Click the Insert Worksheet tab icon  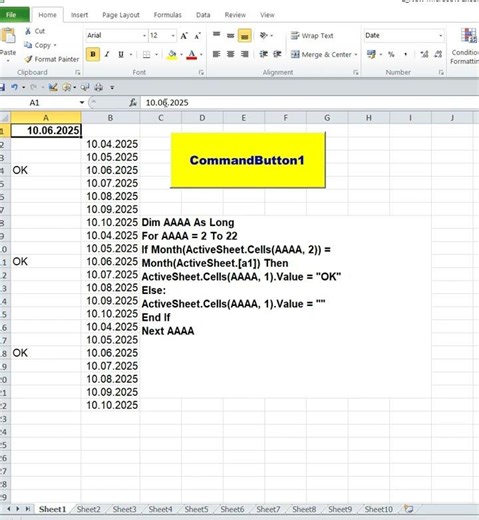click(x=409, y=509)
